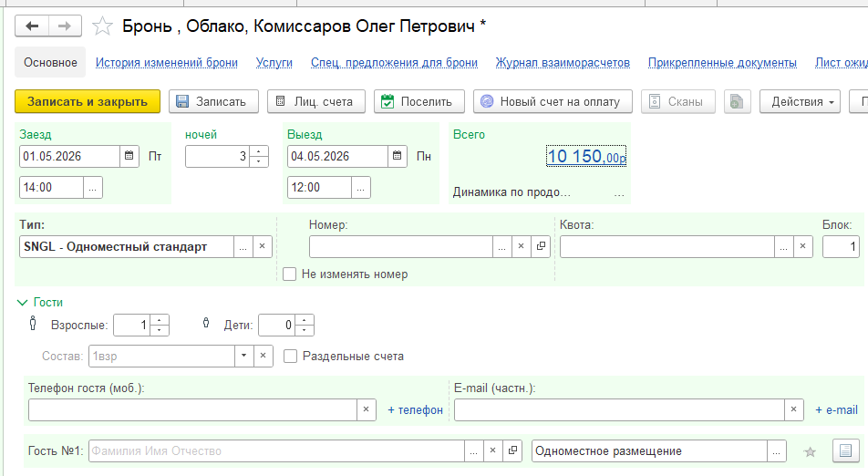Open time selector next to 14:00

pos(92,188)
